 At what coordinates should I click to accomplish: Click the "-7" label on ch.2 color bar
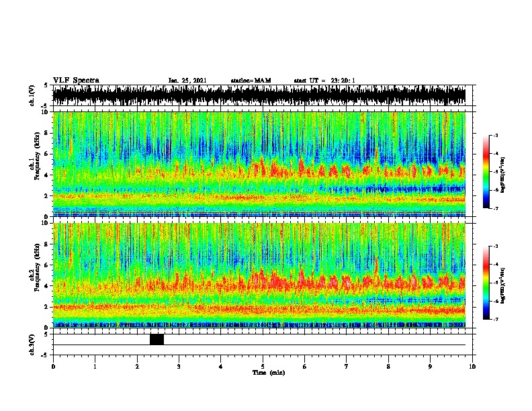495,319
